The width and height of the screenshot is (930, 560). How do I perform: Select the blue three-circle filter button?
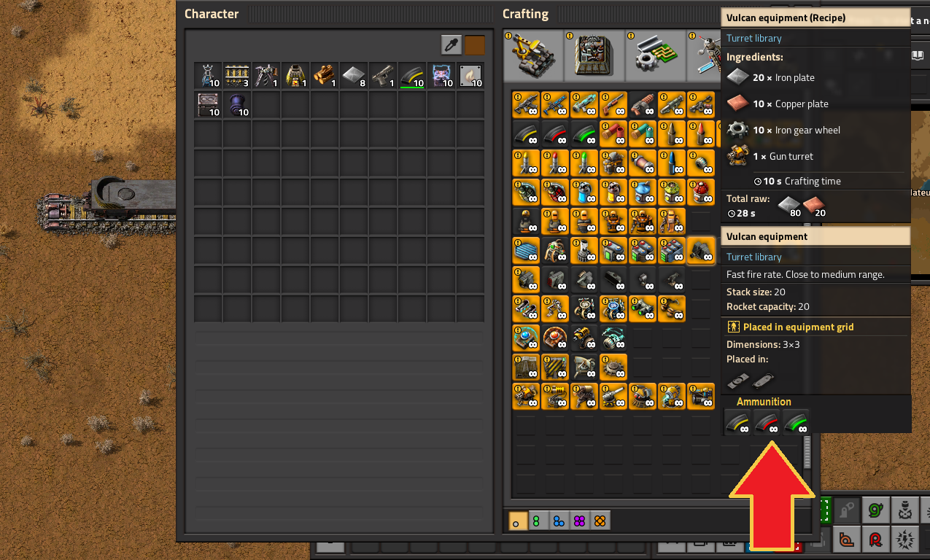558,521
